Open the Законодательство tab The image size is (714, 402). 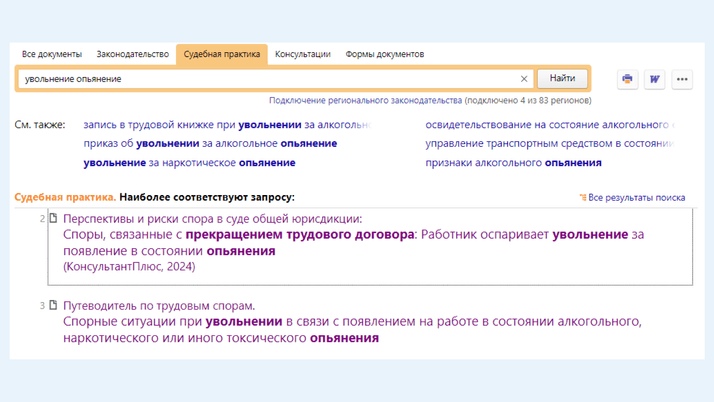click(133, 54)
